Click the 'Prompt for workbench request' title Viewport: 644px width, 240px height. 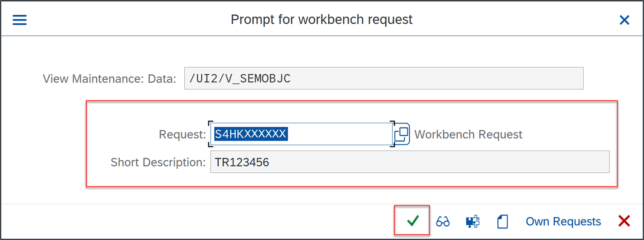pos(322,20)
